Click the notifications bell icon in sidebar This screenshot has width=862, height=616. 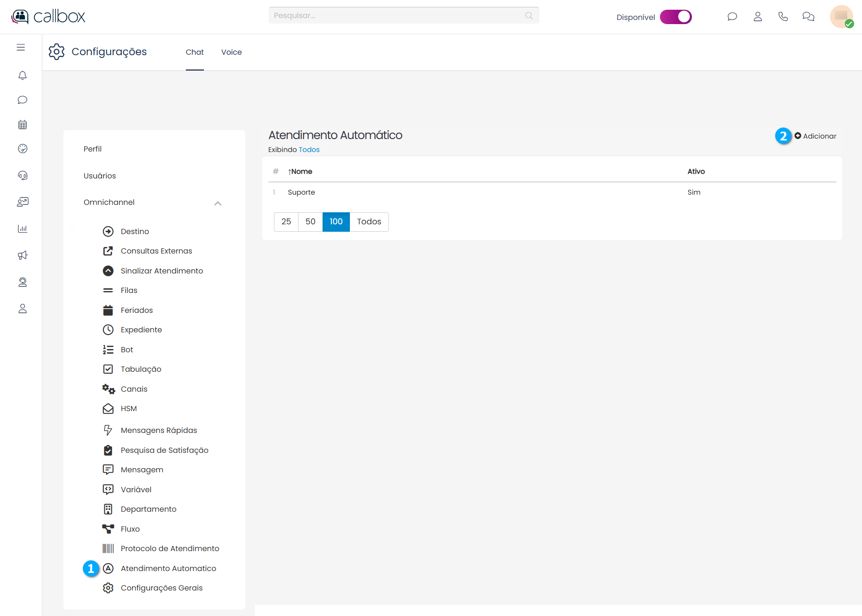pos(22,75)
